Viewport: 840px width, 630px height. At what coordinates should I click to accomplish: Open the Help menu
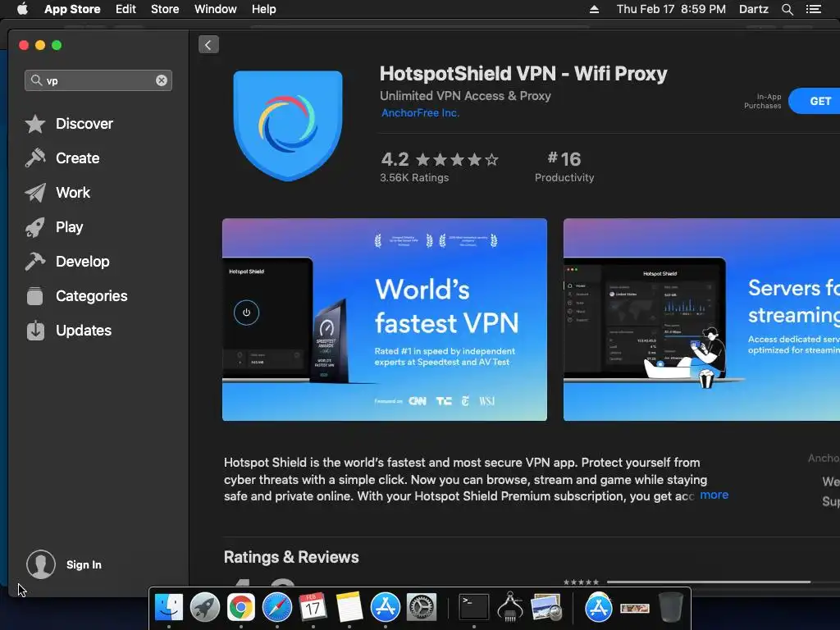click(x=264, y=9)
